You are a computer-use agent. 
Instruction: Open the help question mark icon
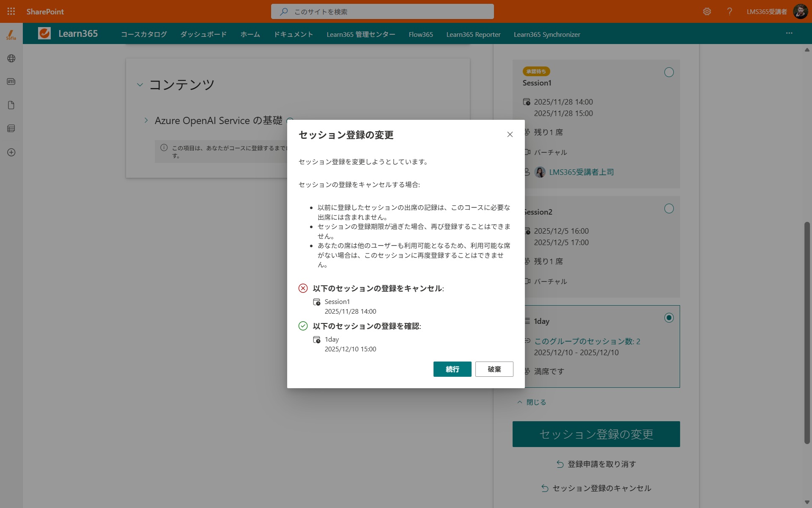(730, 11)
